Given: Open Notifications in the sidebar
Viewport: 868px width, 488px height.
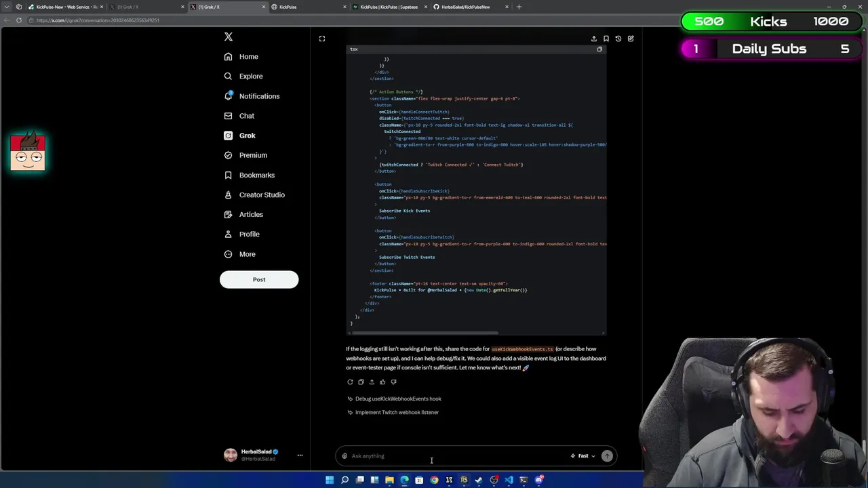Looking at the screenshot, I should tap(252, 96).
